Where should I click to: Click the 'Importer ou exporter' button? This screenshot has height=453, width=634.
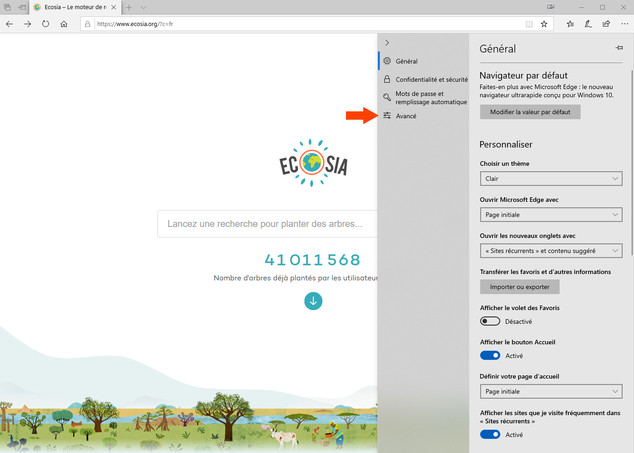tap(518, 286)
